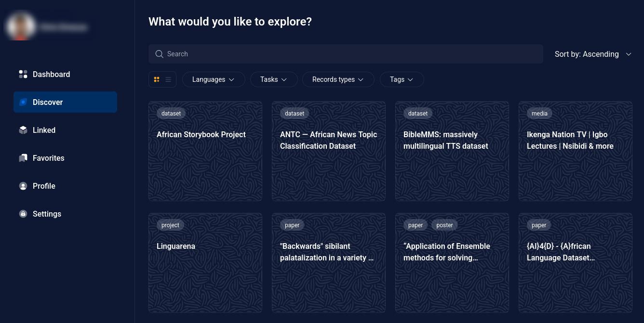Select the Dashboard icon in the sidebar
This screenshot has height=323, width=644.
point(23,74)
